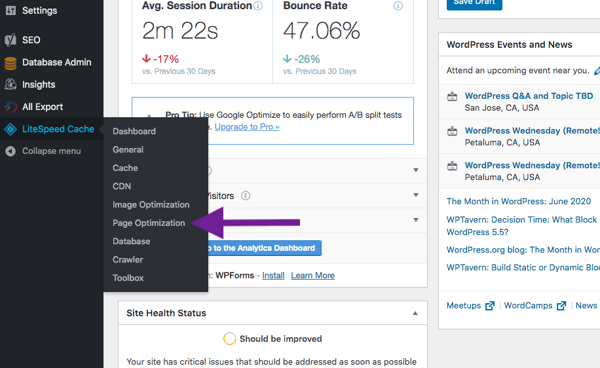This screenshot has height=368, width=600.
Task: Click the News footer link
Action: click(586, 306)
